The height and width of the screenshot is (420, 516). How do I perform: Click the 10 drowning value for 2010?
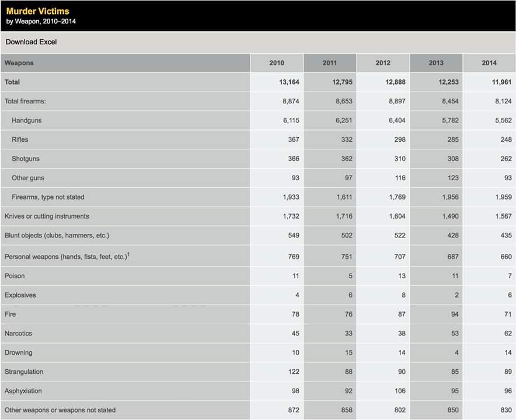point(296,352)
